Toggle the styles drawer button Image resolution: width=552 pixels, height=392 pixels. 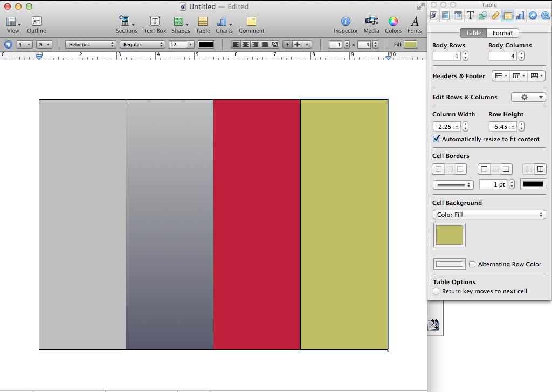(8, 44)
